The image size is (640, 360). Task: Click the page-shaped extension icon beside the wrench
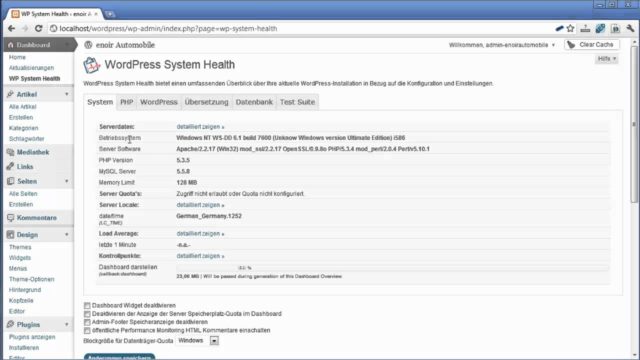(x=616, y=29)
